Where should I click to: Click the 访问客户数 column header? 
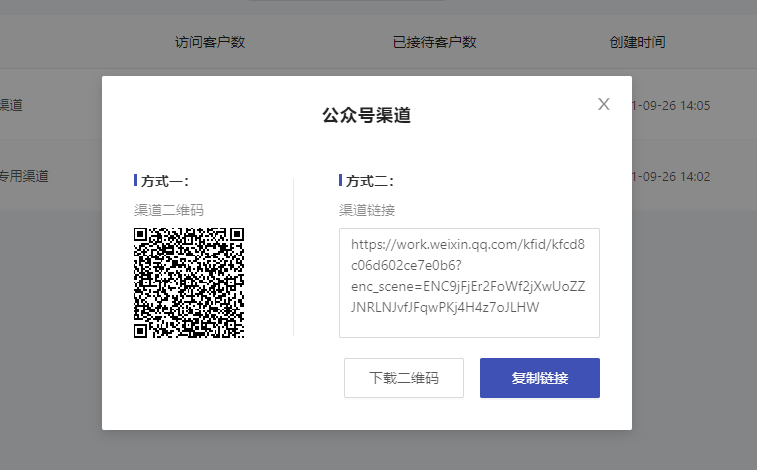click(x=210, y=42)
